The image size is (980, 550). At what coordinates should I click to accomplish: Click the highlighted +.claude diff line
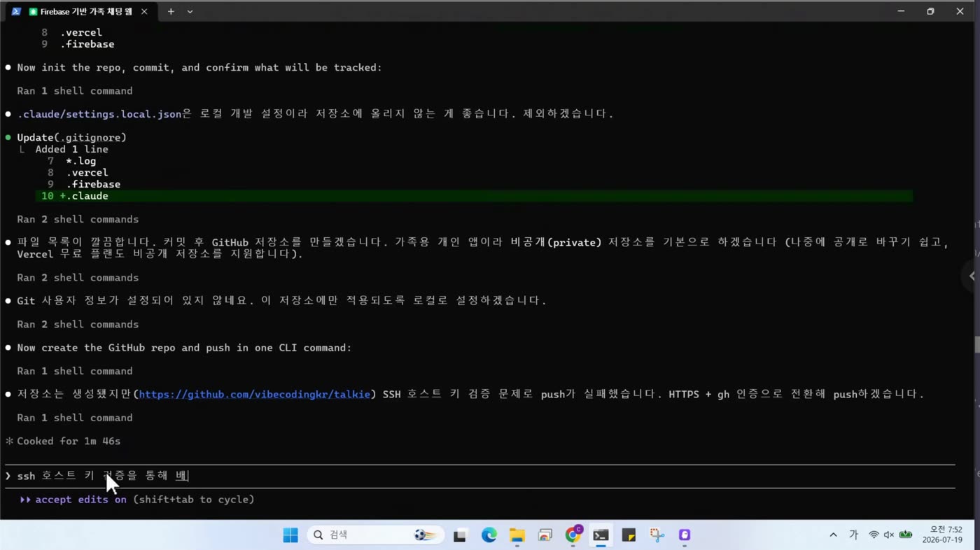pos(474,197)
